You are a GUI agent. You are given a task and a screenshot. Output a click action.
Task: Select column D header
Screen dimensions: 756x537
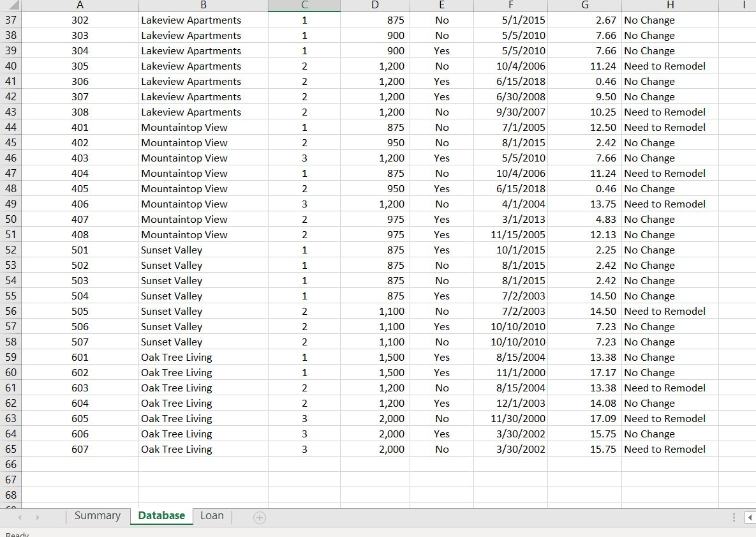[375, 5]
